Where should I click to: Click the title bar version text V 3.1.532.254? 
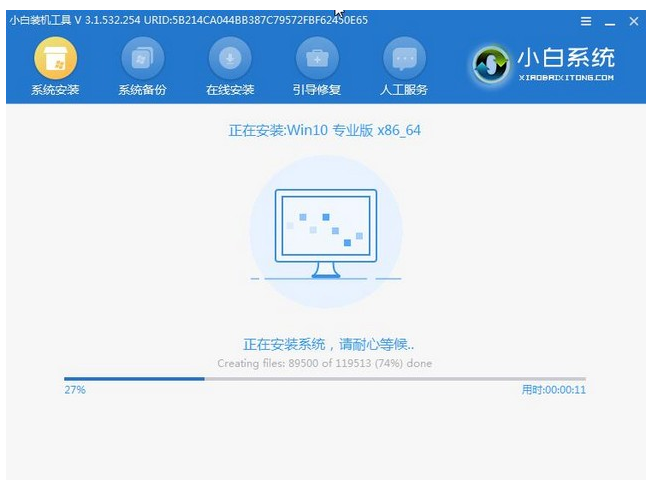pos(107,20)
